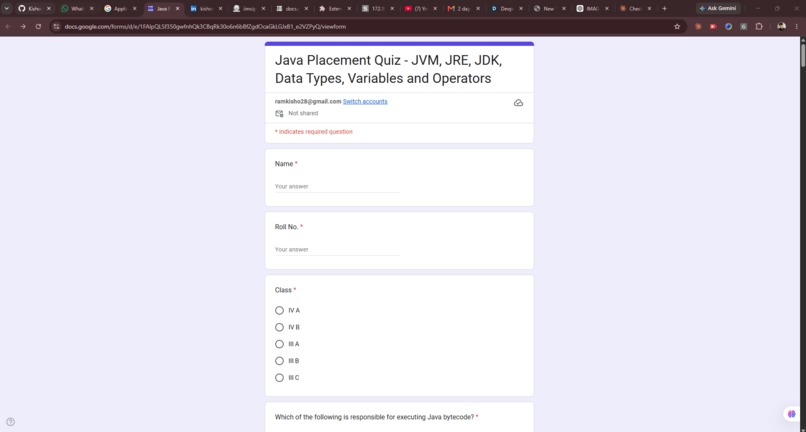Screen dimensions: 806x432
Task: Reload the current page
Action: (38, 26)
